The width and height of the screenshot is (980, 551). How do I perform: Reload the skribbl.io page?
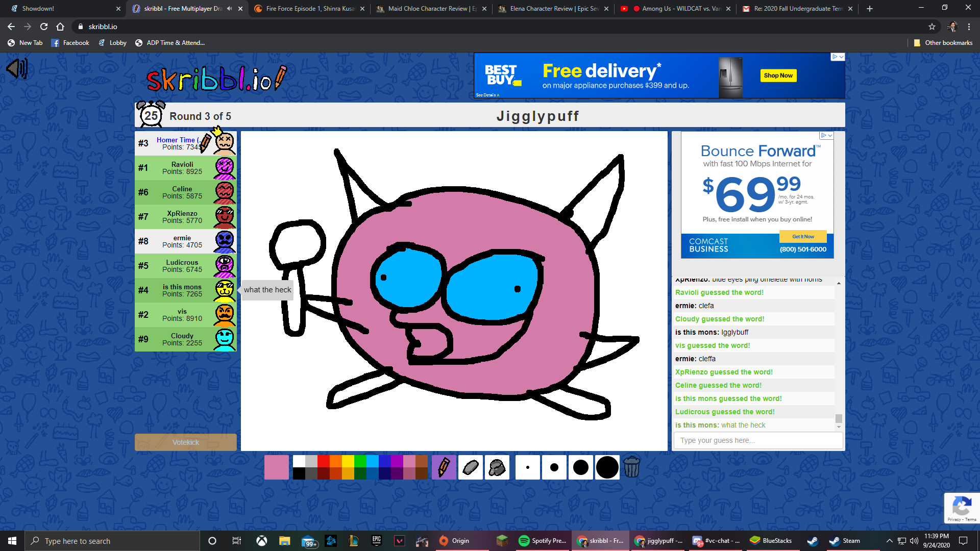(x=44, y=27)
